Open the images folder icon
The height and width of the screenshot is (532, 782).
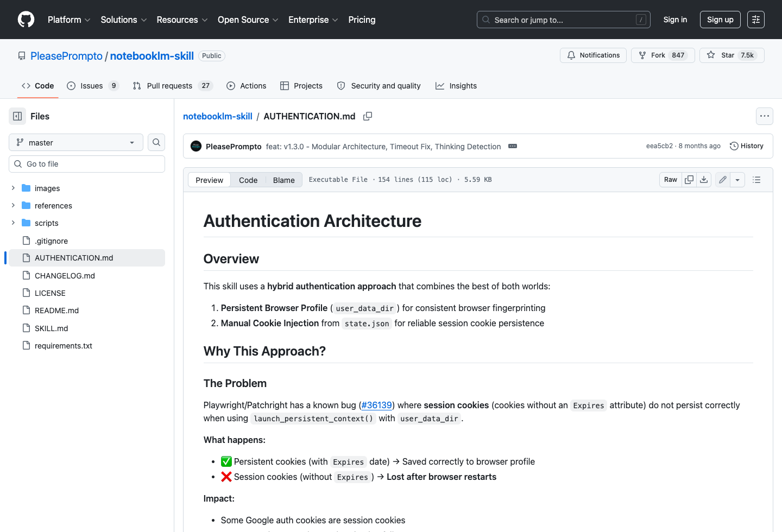26,188
